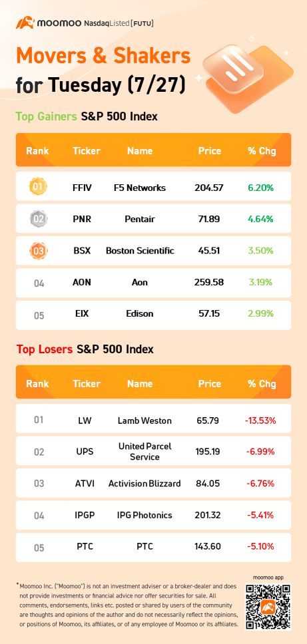Click the moomoo bull logo icon
307x644 pixels.
(x=24, y=22)
